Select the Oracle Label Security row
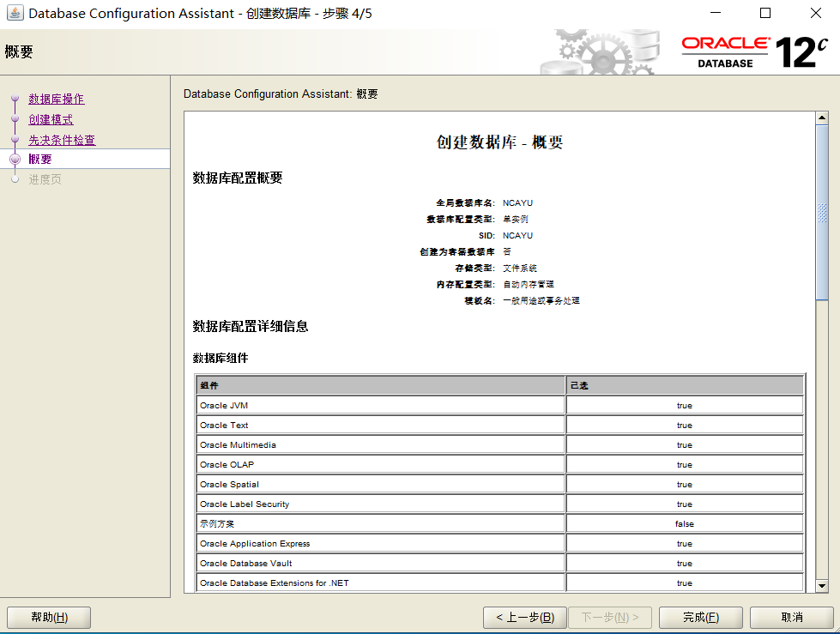 click(500, 504)
